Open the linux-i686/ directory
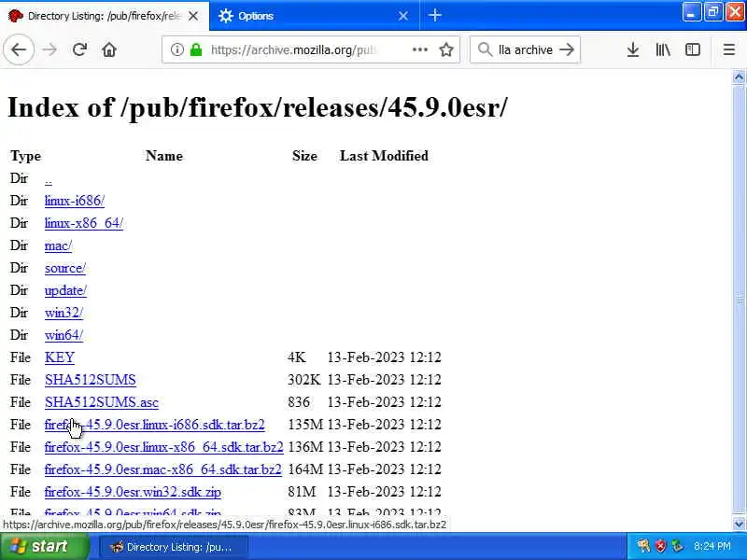Viewport: 747px width, 560px height. [x=75, y=201]
